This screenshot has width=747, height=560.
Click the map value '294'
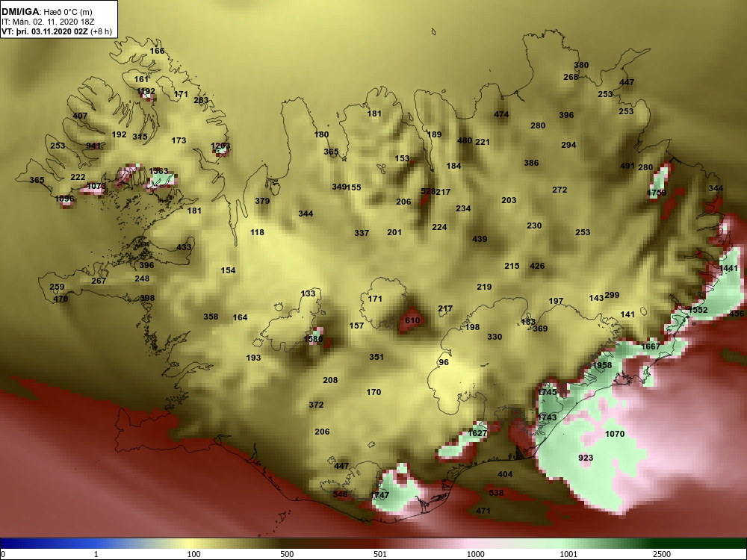click(x=568, y=145)
